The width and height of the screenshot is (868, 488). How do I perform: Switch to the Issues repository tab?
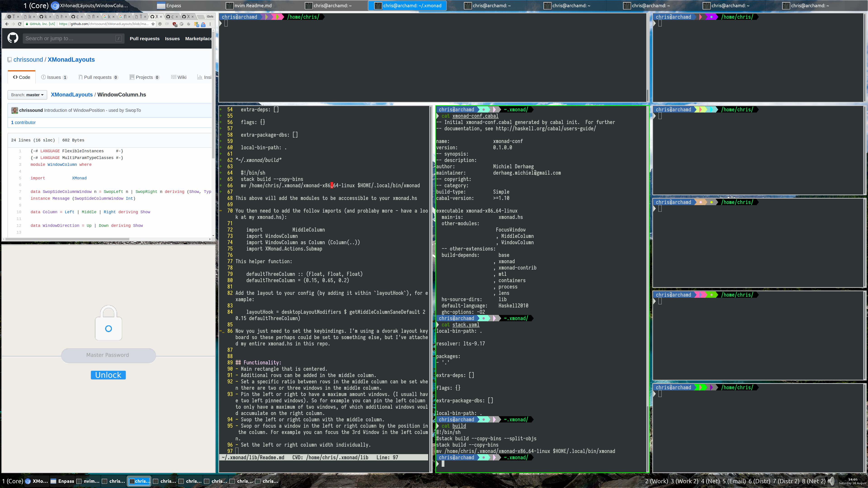tap(54, 77)
